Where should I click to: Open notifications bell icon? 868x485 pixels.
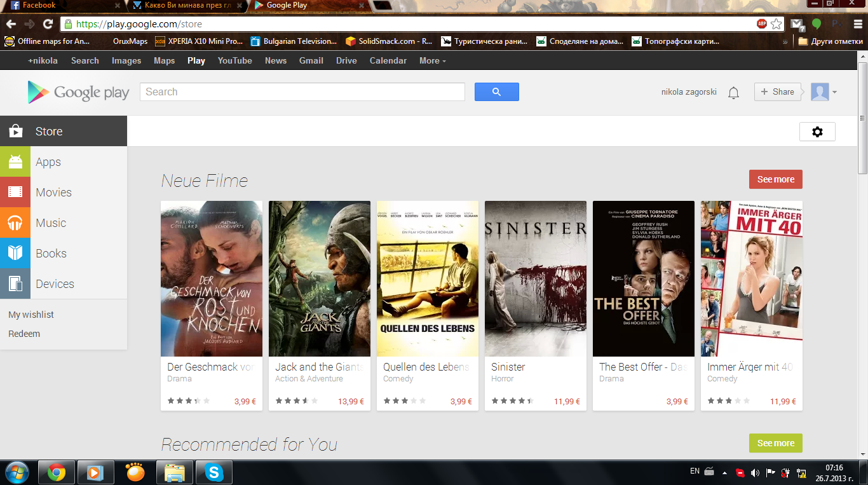pyautogui.click(x=733, y=93)
